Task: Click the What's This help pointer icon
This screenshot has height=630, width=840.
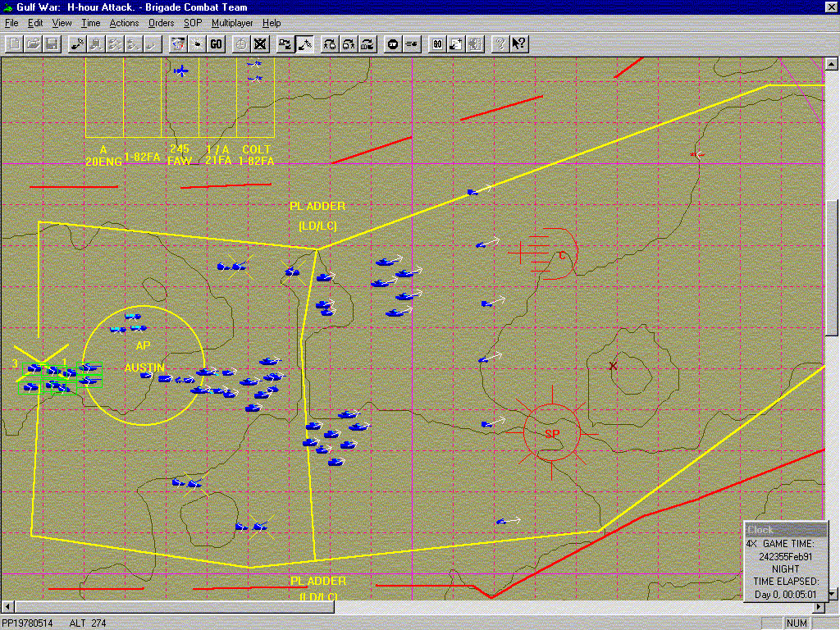Action: pyautogui.click(x=518, y=43)
